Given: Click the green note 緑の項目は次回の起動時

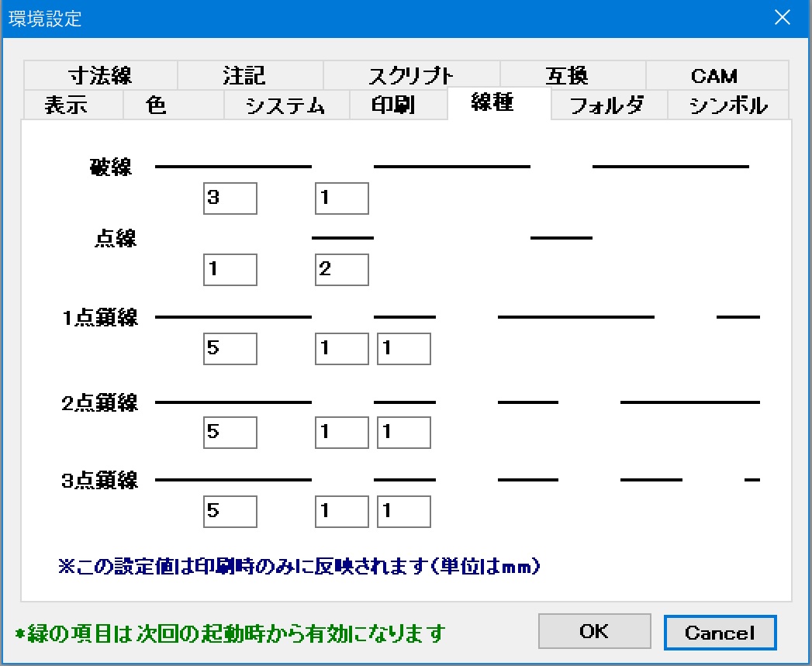Looking at the screenshot, I should (231, 633).
